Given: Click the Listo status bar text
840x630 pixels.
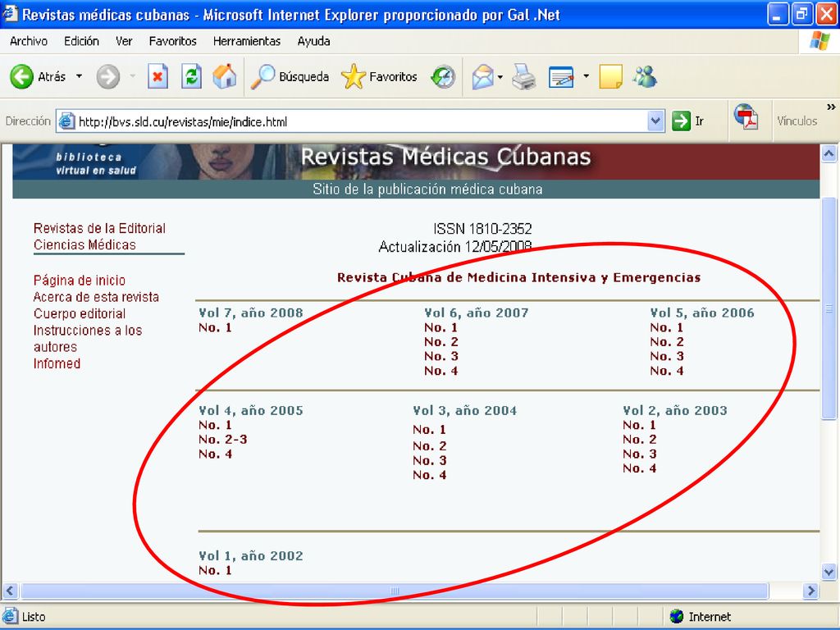Looking at the screenshot, I should coord(34,617).
